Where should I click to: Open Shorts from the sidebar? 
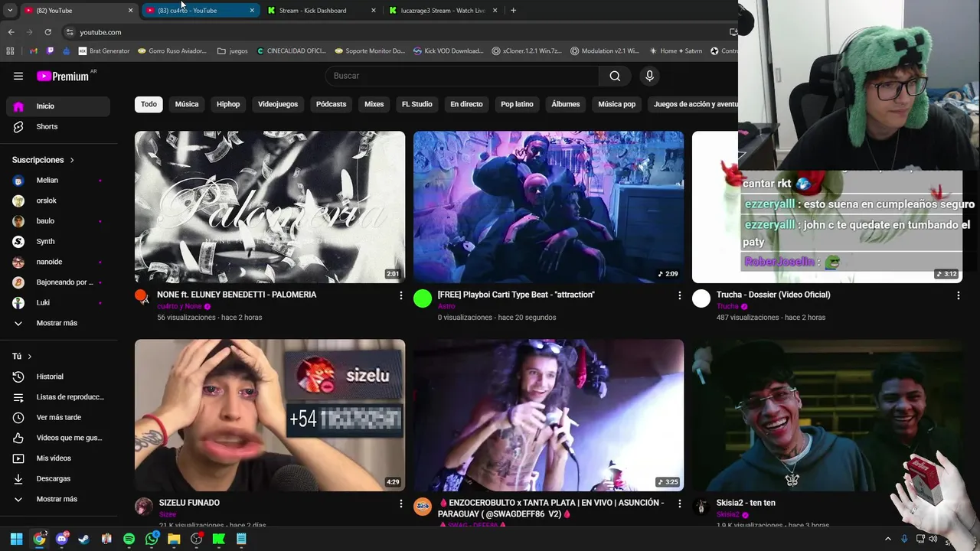[x=58, y=126]
